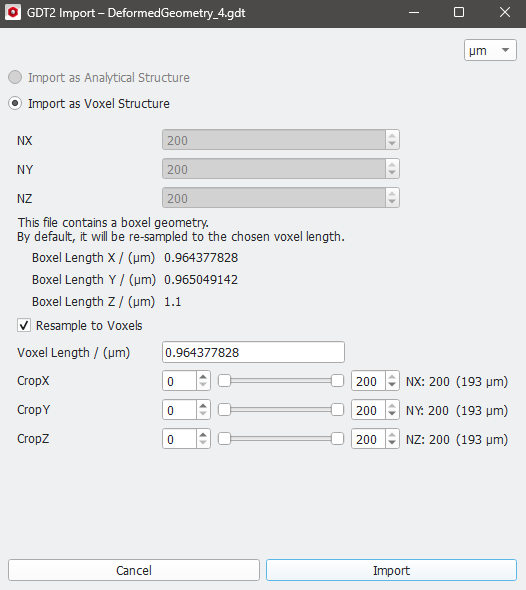Click 'This file contains a boxel geometry.' text
This screenshot has height=590, width=526.
pos(113,222)
